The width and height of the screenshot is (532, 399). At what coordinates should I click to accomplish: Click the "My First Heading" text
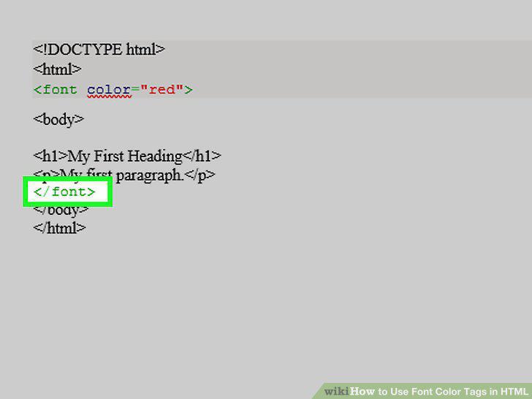pyautogui.click(x=124, y=156)
